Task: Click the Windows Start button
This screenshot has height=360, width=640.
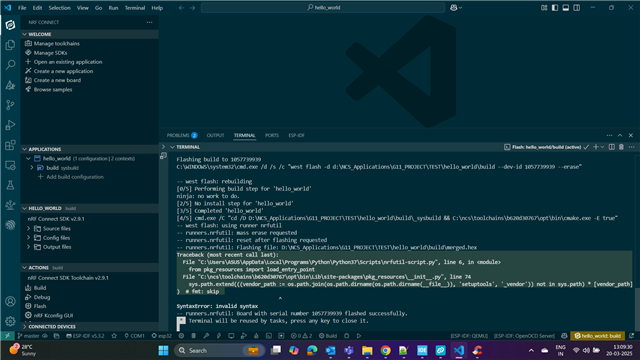Action: pos(163,350)
